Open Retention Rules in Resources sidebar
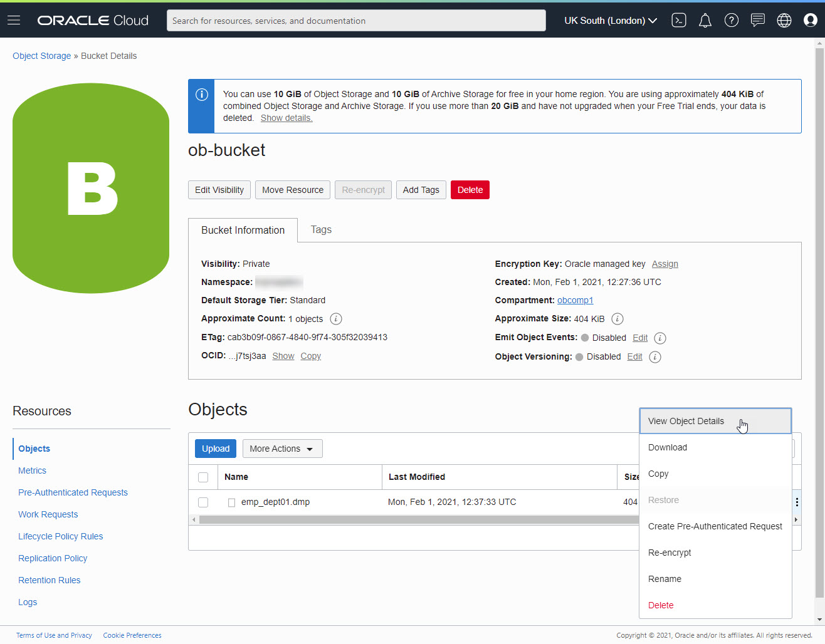This screenshot has height=644, width=825. tap(50, 580)
